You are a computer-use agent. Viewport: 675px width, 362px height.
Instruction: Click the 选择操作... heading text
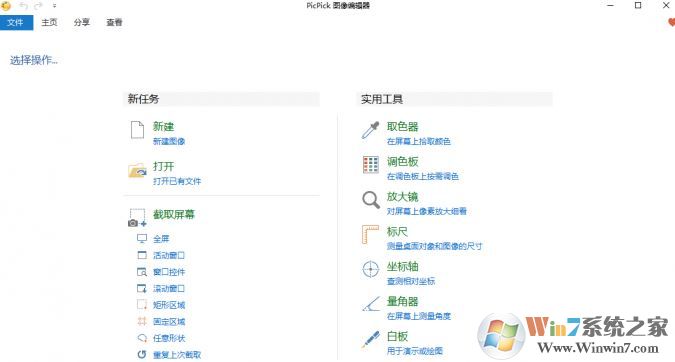coord(34,60)
